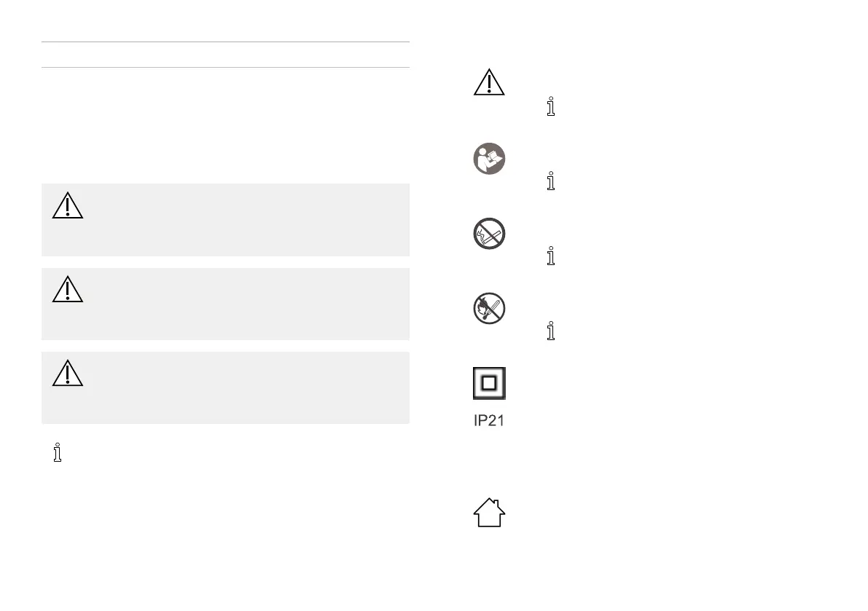Click the info icon beneath the no-smoking symbol
Viewport: 868px width, 611px height.
tap(551, 256)
